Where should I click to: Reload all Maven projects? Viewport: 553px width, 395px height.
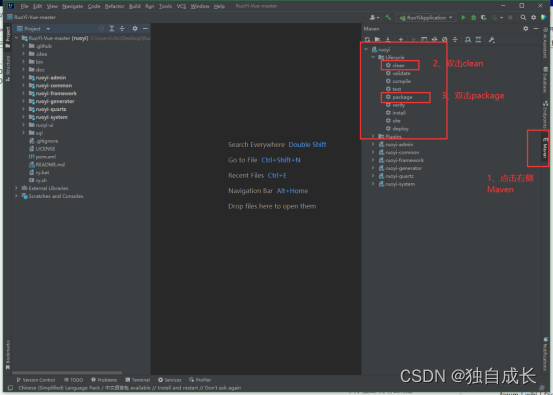point(367,40)
